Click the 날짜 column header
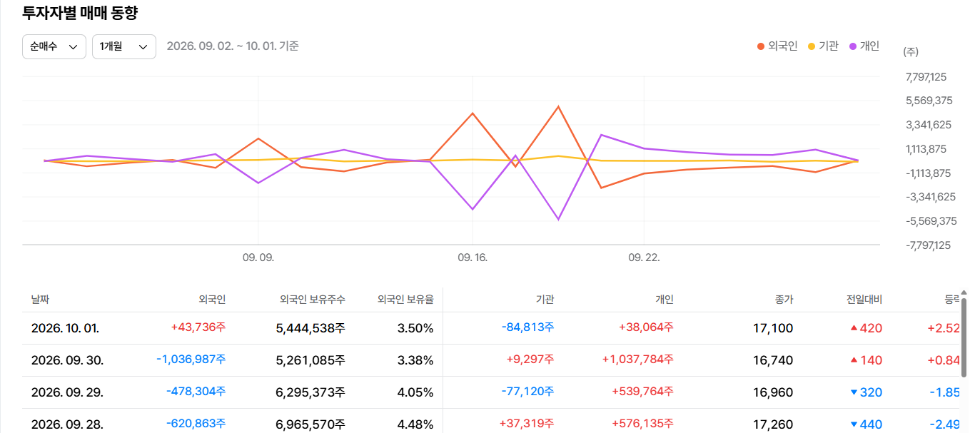Screen dimensions: 980x433 click(40, 300)
